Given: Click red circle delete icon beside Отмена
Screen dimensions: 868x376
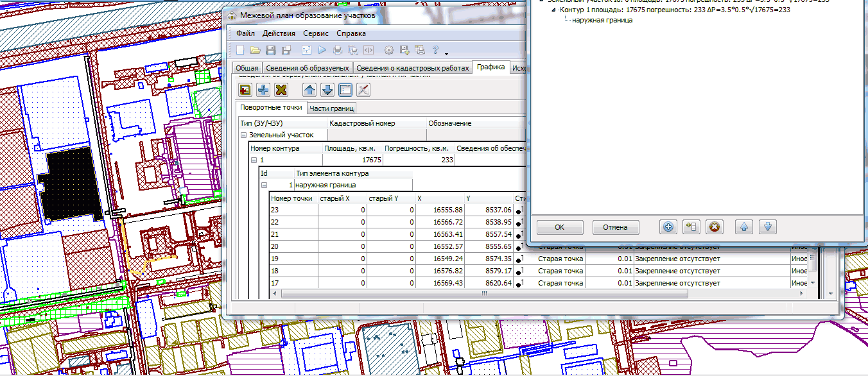Looking at the screenshot, I should click(x=714, y=227).
